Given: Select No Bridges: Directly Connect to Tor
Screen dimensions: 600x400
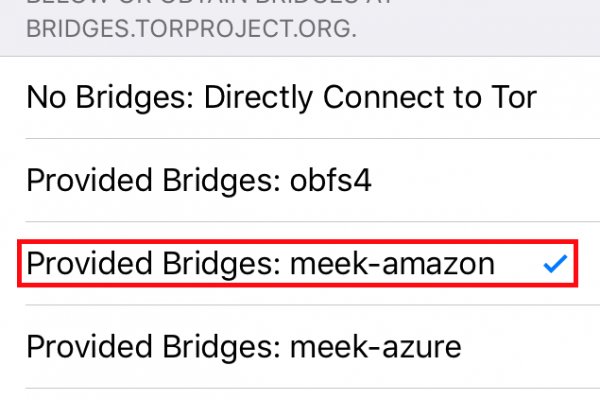Looking at the screenshot, I should pos(281,97).
